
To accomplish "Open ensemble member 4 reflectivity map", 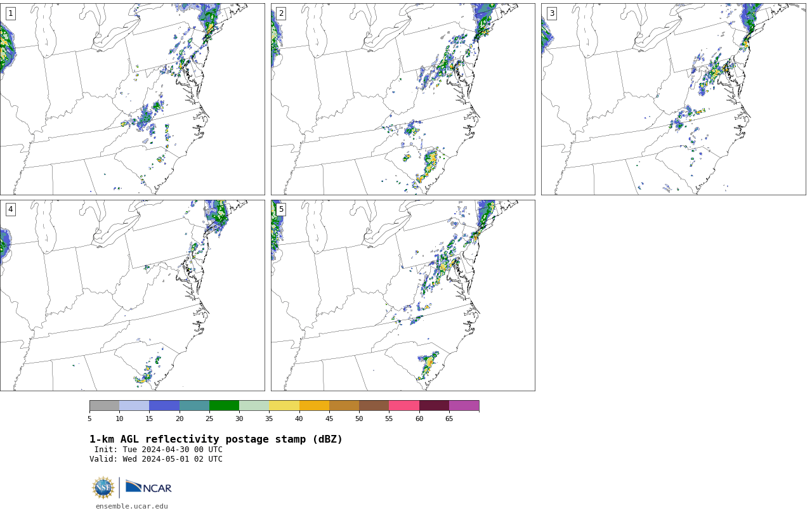I will (132, 295).
